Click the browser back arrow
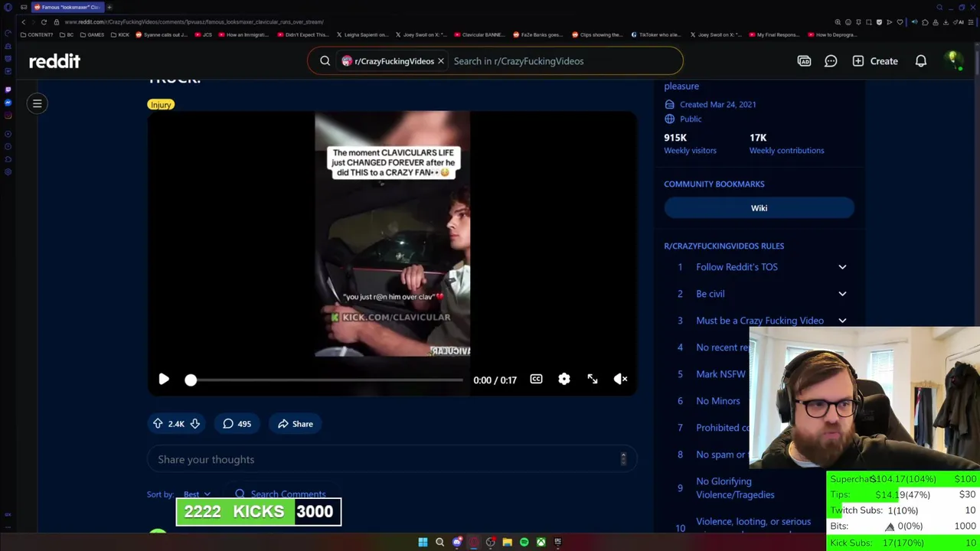Viewport: 980px width, 551px height. click(23, 22)
